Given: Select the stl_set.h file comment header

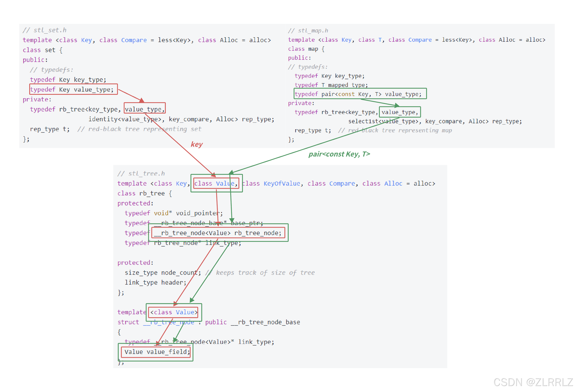Looking at the screenshot, I should tap(44, 30).
